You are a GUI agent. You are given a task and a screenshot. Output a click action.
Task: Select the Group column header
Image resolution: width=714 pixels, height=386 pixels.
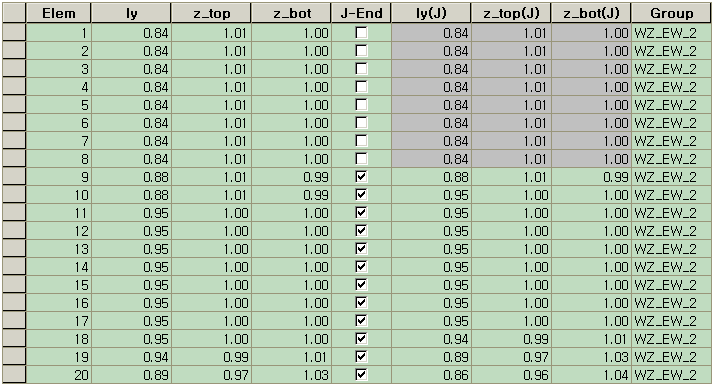click(x=671, y=13)
